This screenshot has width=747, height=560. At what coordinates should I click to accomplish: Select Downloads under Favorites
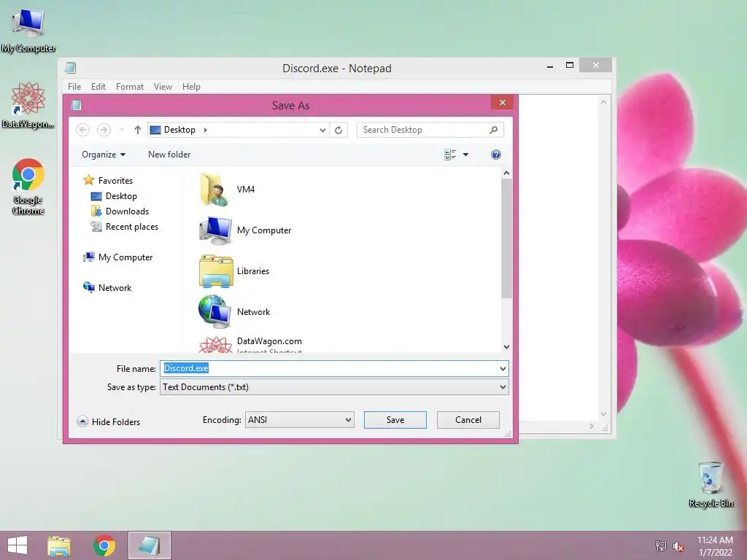(120, 211)
